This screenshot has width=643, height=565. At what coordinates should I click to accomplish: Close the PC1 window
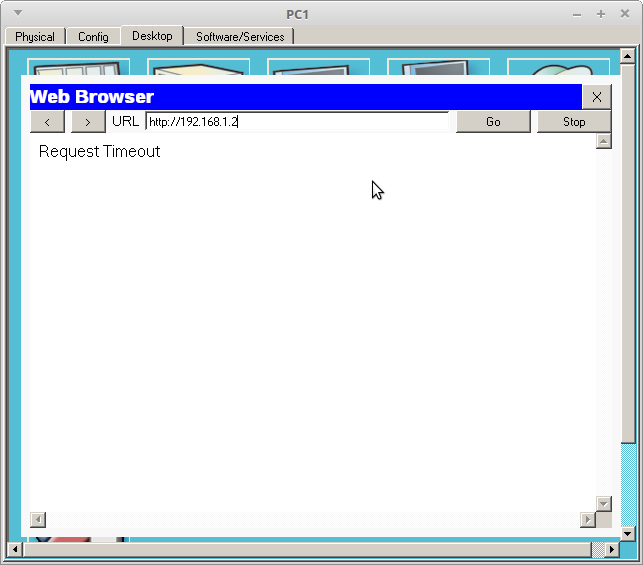[625, 14]
